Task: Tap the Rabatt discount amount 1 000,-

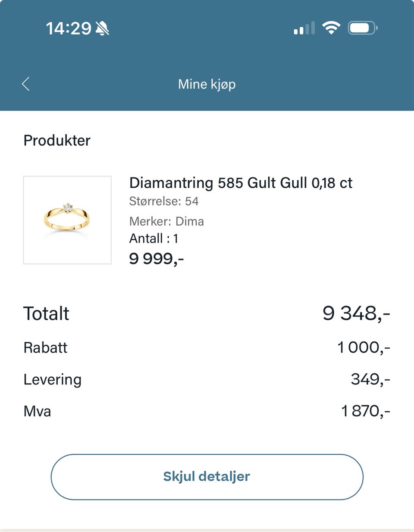Action: click(363, 347)
